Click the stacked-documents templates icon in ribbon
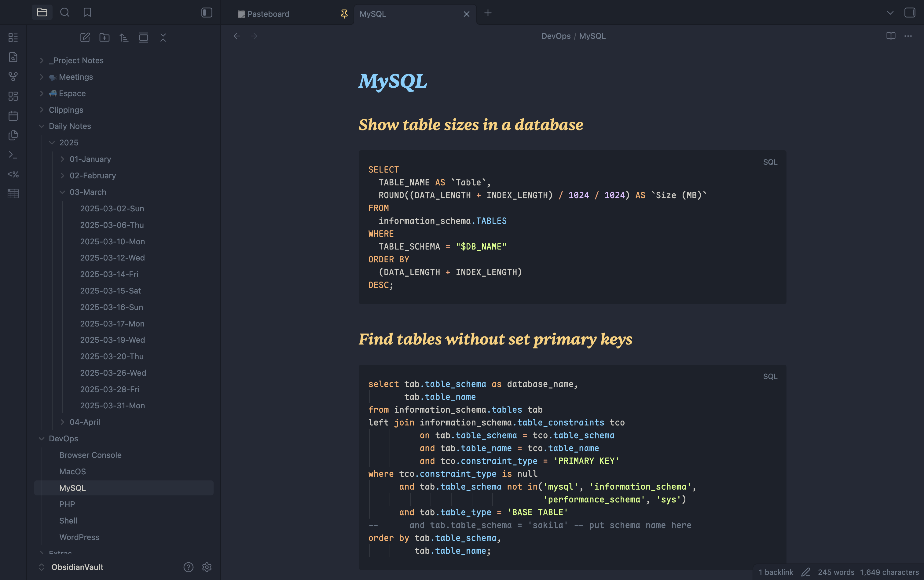The image size is (924, 580). 13,135
